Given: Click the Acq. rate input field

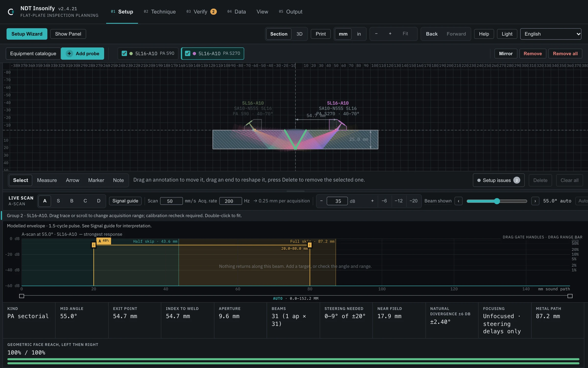Looking at the screenshot, I should point(231,201).
